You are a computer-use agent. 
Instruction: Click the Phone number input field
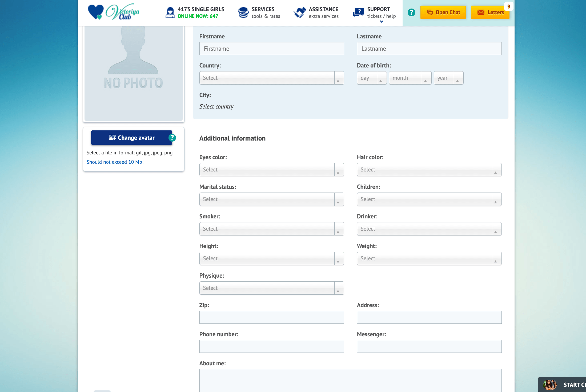[272, 346]
